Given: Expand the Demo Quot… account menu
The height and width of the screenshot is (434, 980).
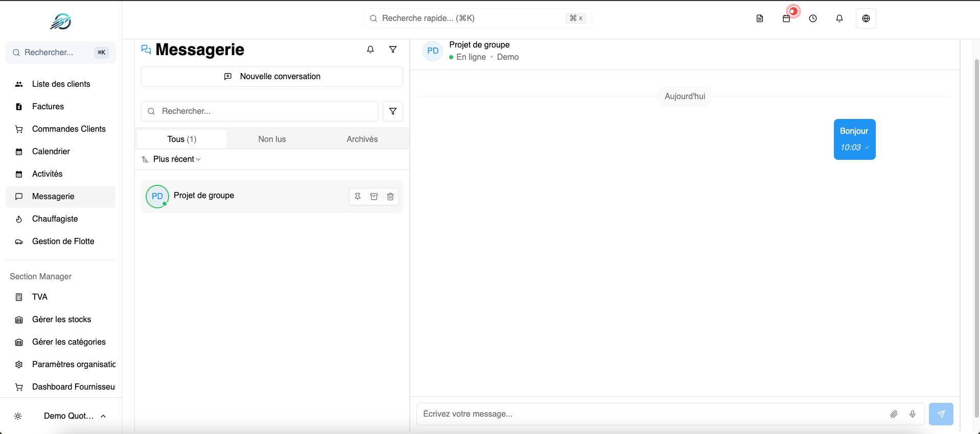Looking at the screenshot, I should (75, 416).
